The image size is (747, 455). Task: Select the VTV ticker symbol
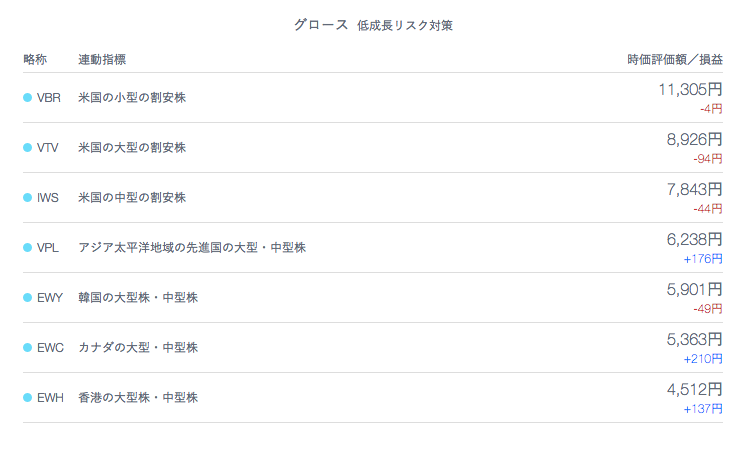[48, 148]
